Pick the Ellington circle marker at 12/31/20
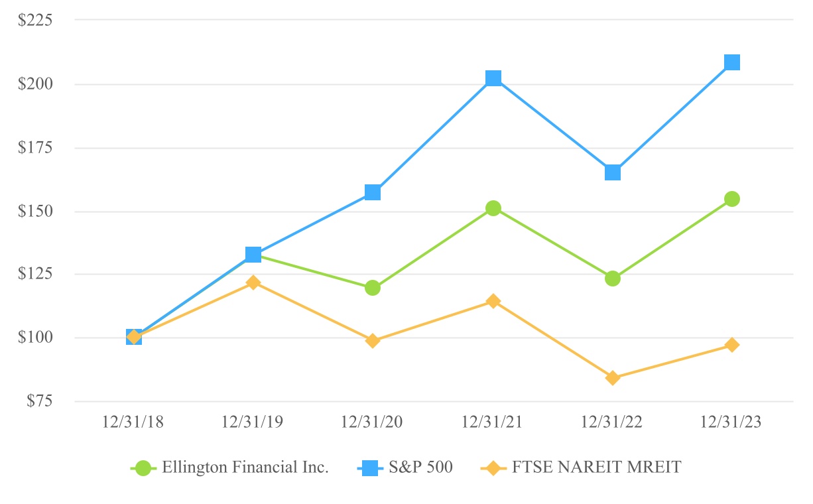 [373, 288]
